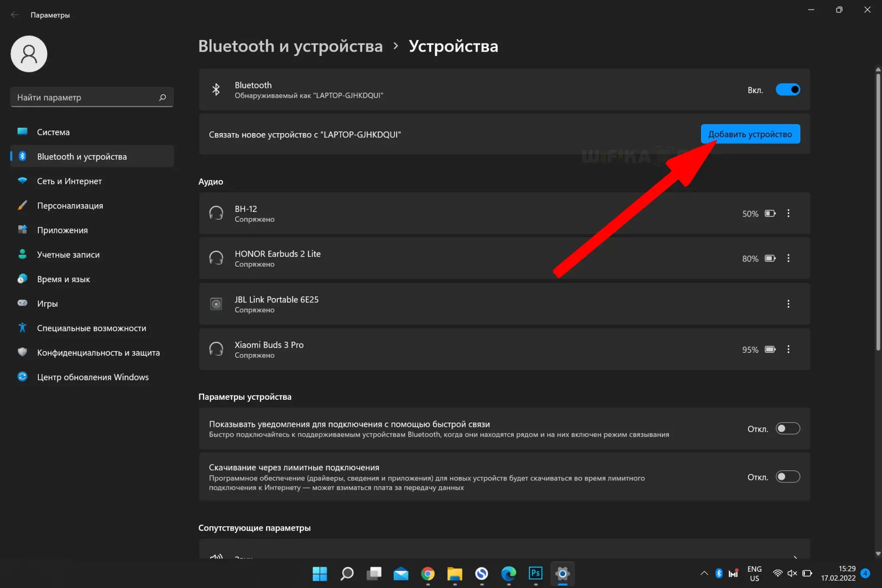Open Microsoft Edge from taskbar

(509, 573)
